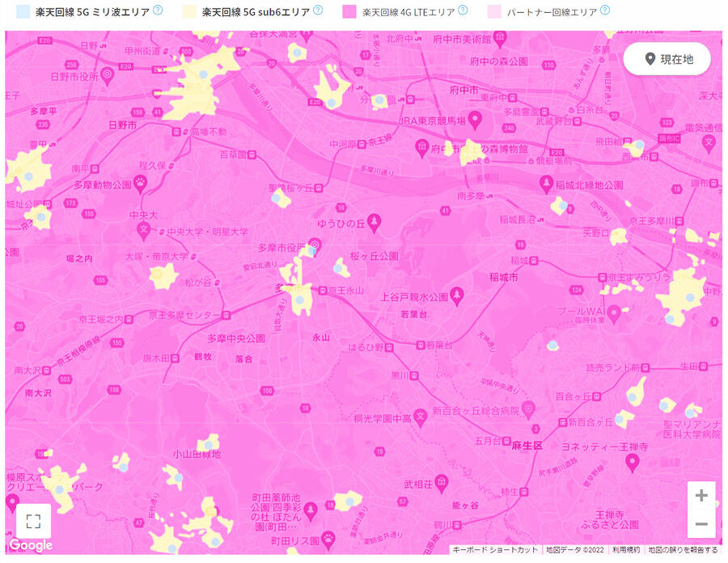The image size is (728, 563).
Task: Click 地図の誤りを報告する link
Action: [683, 549]
